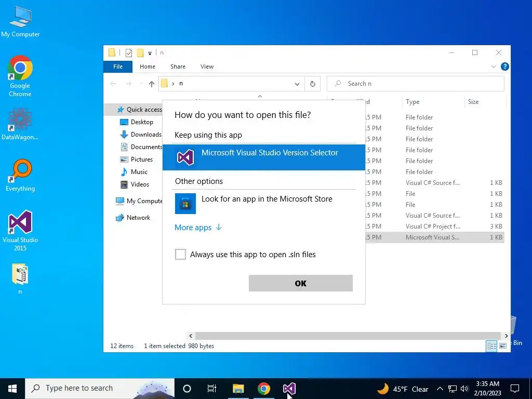532x399 pixels.
Task: Open Customize Quick Access Toolbar dropdown
Action: (150, 53)
